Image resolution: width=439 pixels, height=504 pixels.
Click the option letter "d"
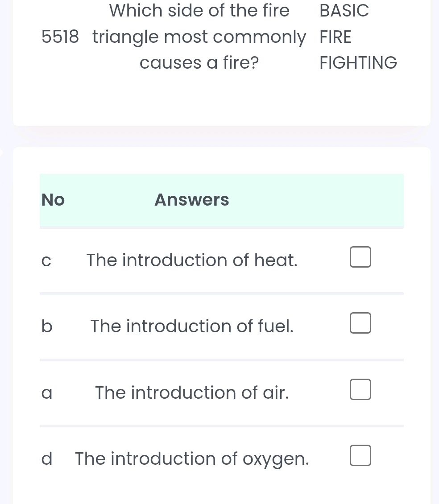[46, 459]
